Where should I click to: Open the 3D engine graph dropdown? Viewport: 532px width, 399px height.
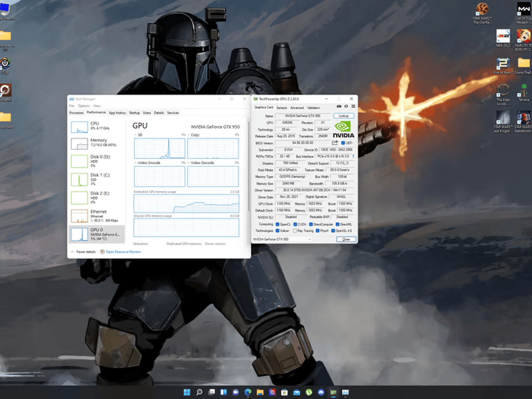click(135, 135)
